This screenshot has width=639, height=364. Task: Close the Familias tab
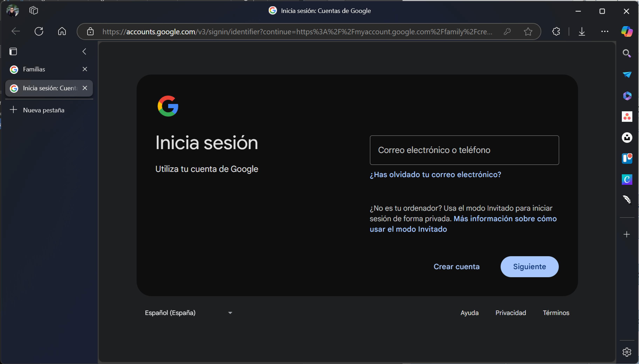85,69
